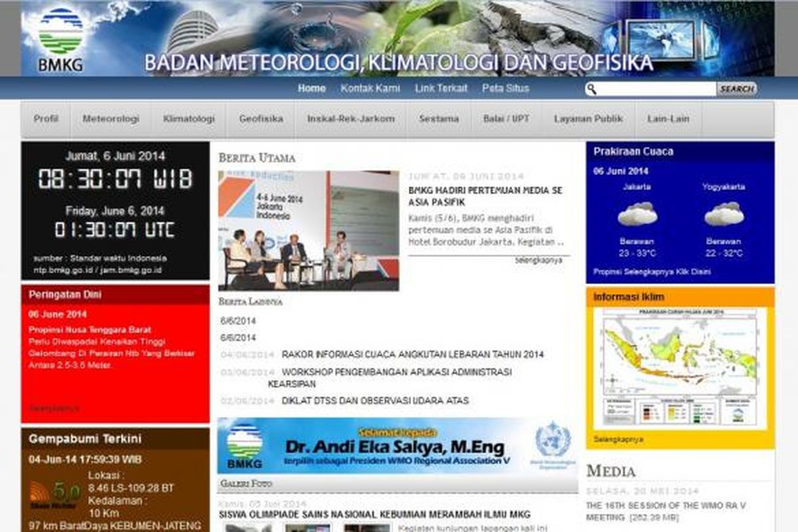
Task: Click the Informasi Iklim panel header
Action: 680,297
